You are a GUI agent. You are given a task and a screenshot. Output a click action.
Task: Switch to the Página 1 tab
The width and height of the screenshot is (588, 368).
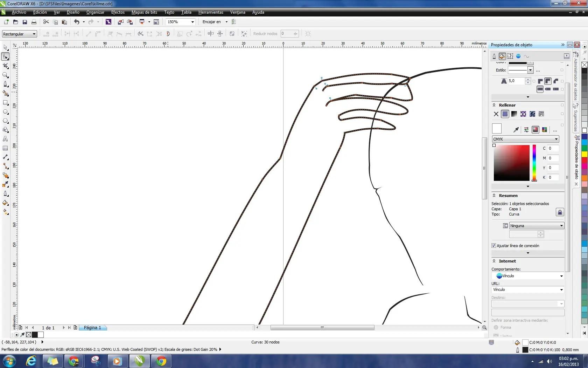click(92, 328)
